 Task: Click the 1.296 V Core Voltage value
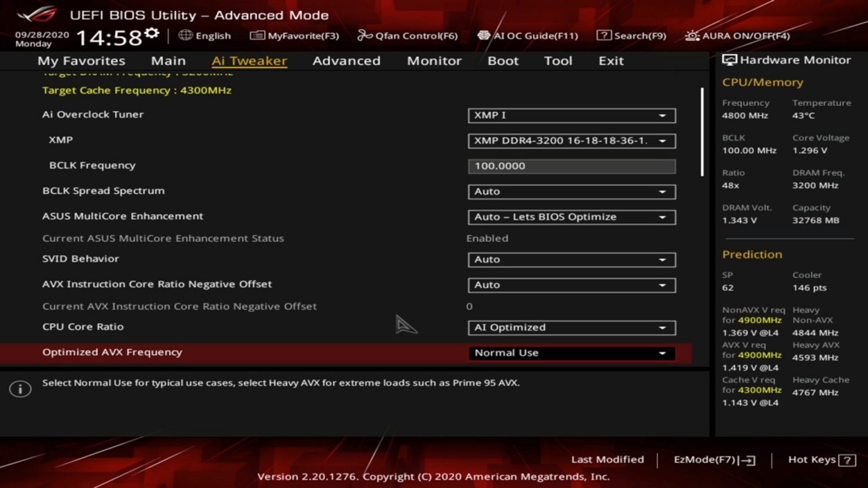point(809,151)
